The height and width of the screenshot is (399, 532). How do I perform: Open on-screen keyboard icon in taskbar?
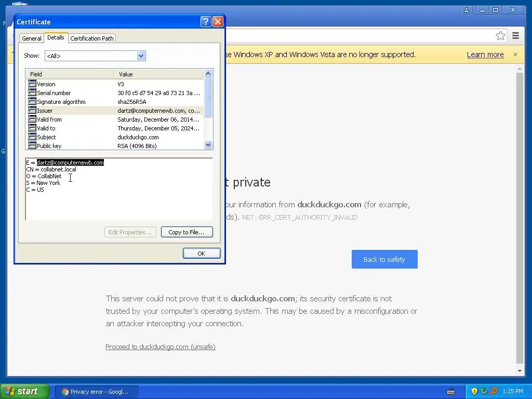coord(451,392)
